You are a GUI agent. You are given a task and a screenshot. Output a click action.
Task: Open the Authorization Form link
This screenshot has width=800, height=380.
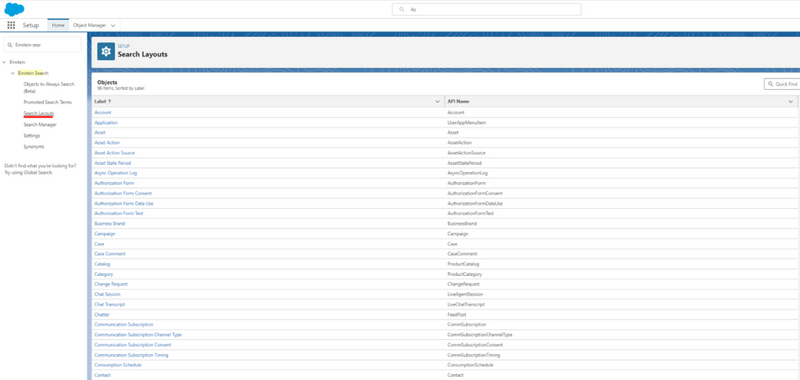(x=115, y=183)
